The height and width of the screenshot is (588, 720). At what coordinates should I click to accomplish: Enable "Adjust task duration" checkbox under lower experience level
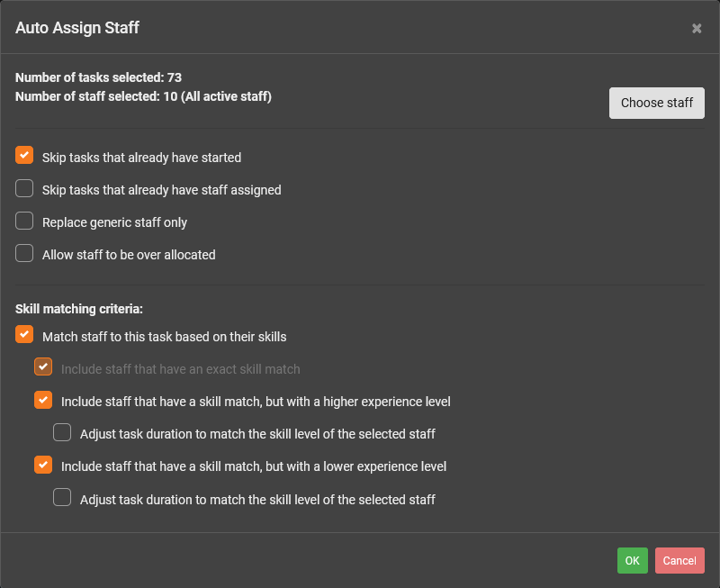point(62,498)
